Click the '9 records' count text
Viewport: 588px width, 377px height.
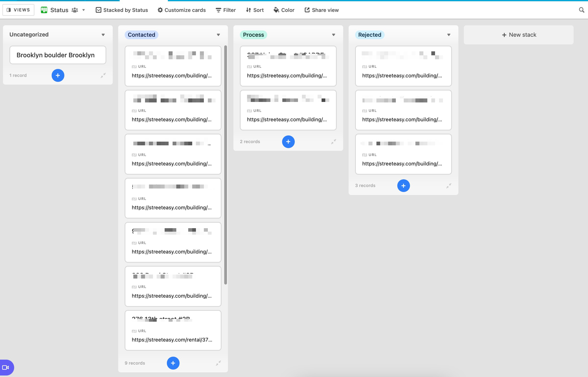point(135,363)
